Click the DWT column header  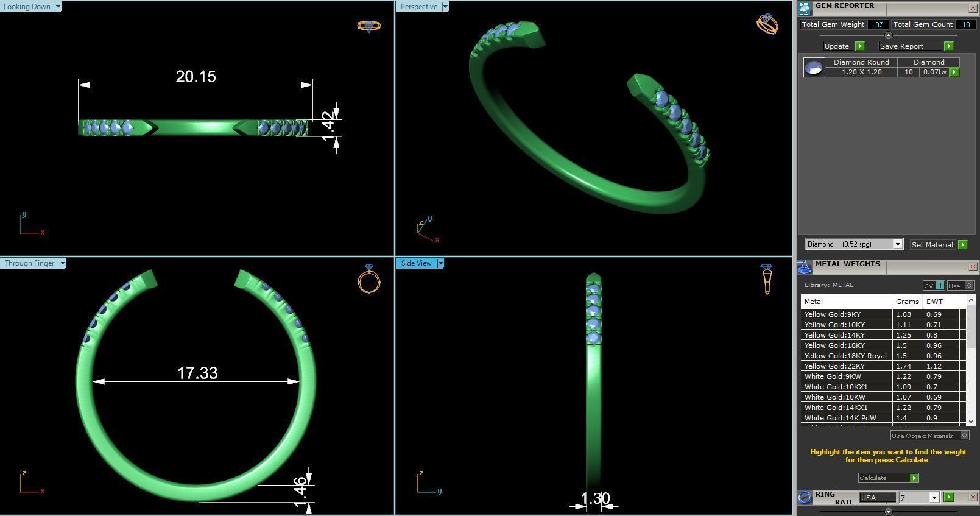click(x=941, y=302)
